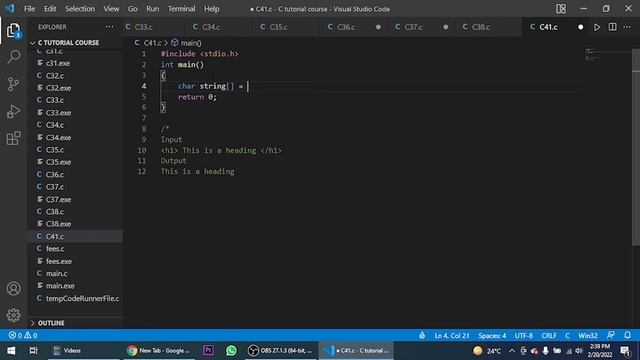The image size is (640, 360).
Task: Open the Edit menu
Action: 50,9
